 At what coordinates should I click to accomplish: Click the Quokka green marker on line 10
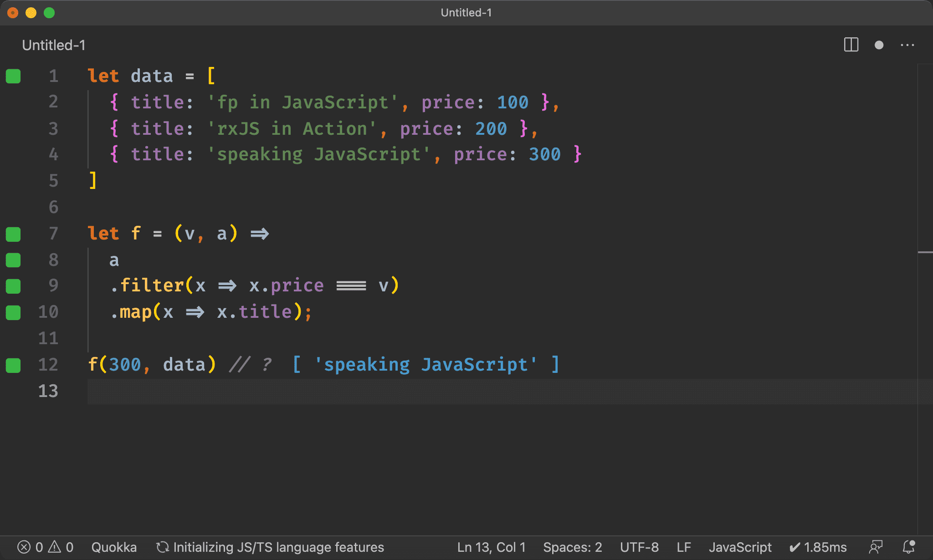(x=13, y=312)
